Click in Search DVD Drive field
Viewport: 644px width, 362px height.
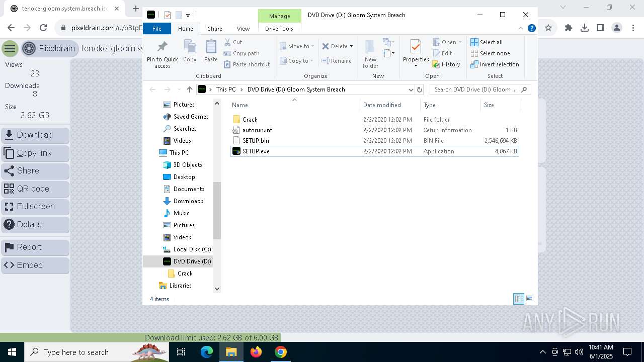(475, 89)
